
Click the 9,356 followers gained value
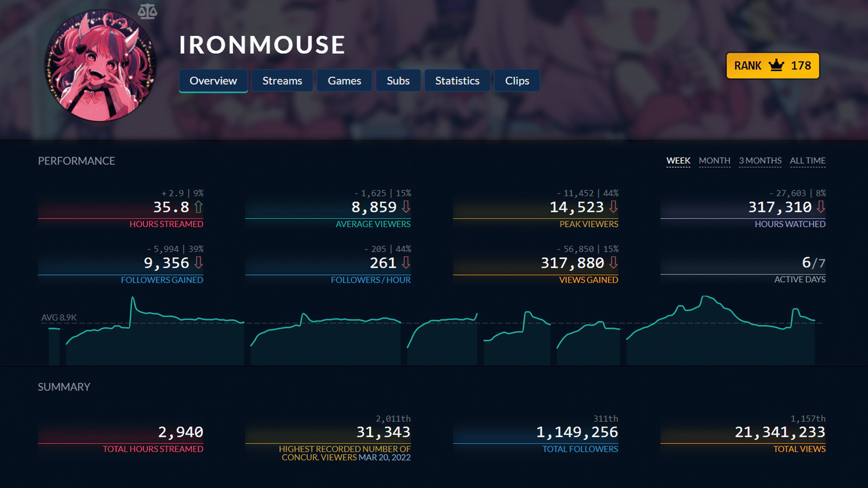pyautogui.click(x=166, y=263)
